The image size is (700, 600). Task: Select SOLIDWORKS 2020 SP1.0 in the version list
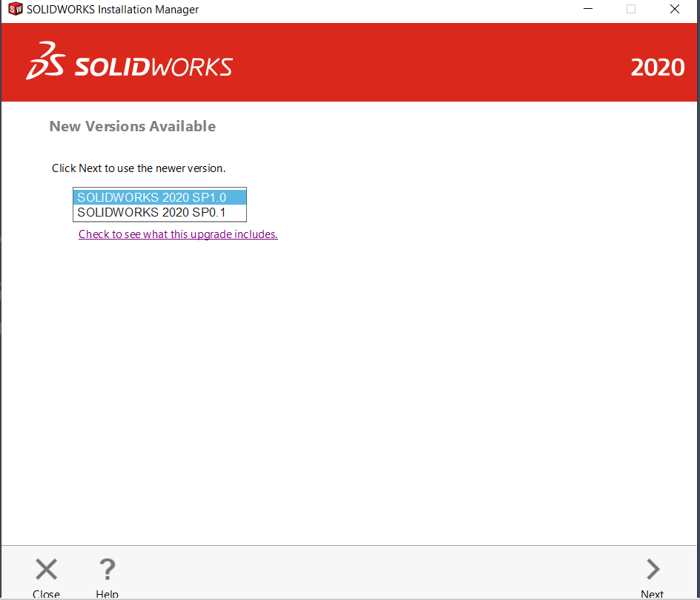click(x=160, y=197)
